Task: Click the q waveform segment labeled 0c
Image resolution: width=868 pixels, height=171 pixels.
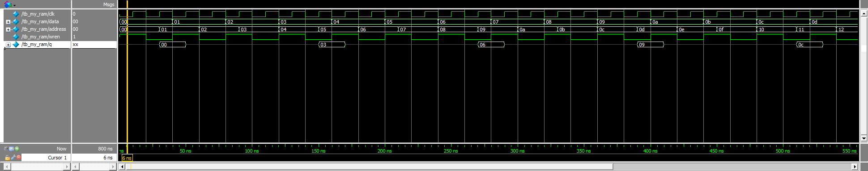Action: click(x=810, y=45)
